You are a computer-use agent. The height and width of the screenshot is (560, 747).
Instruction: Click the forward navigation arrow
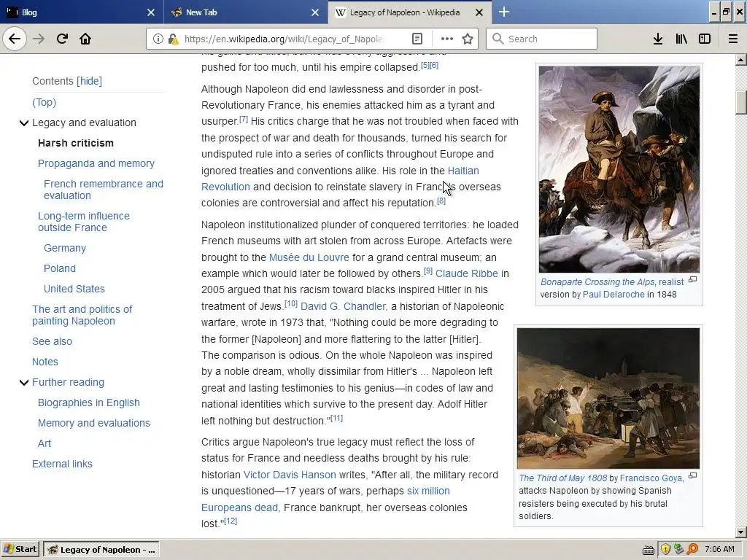pyautogui.click(x=39, y=39)
